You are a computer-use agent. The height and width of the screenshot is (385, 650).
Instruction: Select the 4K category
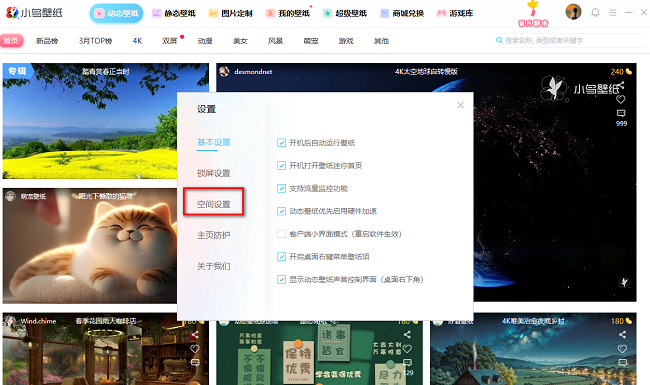[x=137, y=41]
